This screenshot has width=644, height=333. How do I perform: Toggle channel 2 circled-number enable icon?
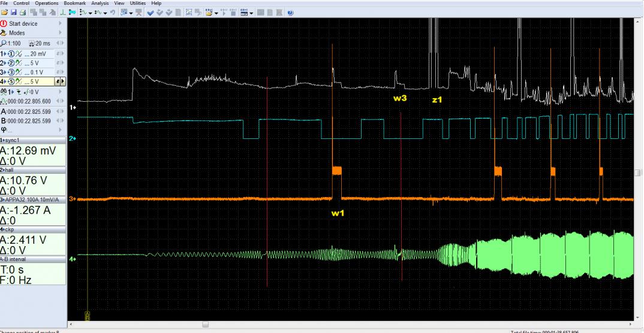click(11, 63)
